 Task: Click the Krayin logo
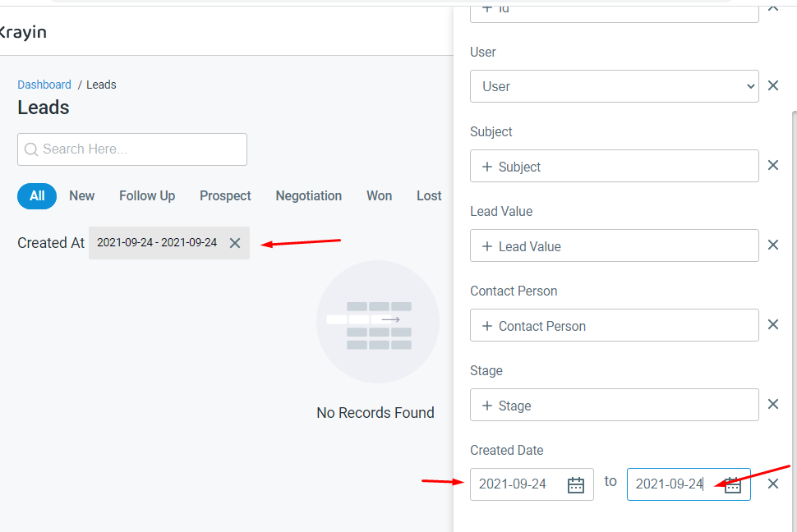tap(23, 32)
